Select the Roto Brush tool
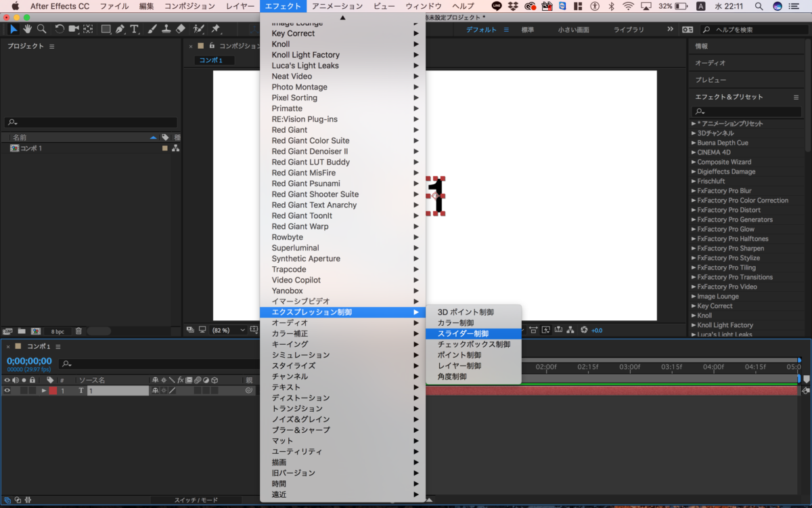 pos(199,29)
